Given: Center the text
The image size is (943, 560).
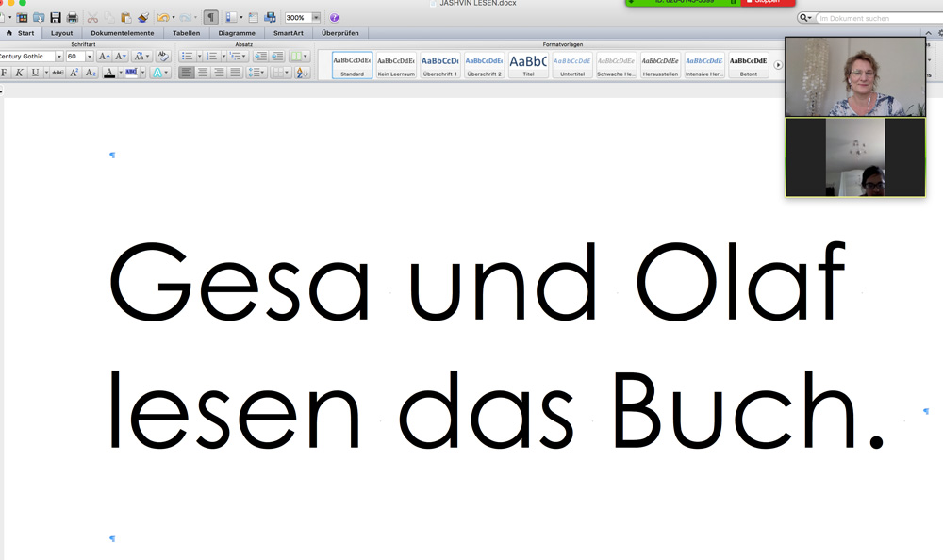Looking at the screenshot, I should pos(203,73).
